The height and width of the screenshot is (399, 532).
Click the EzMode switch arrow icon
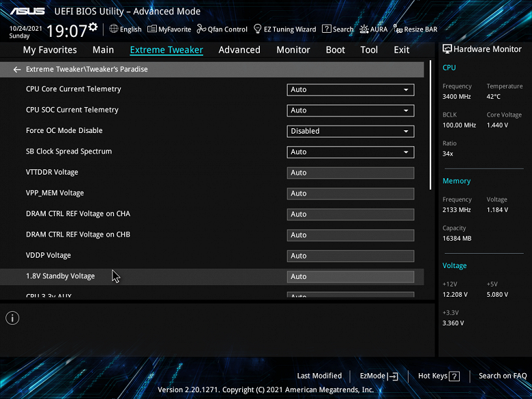point(392,376)
